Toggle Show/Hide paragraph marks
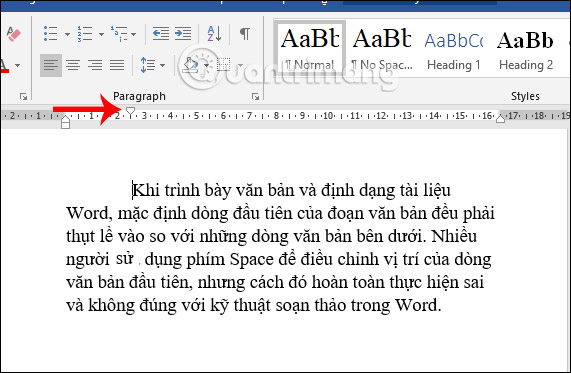571x373 pixels. [x=245, y=34]
